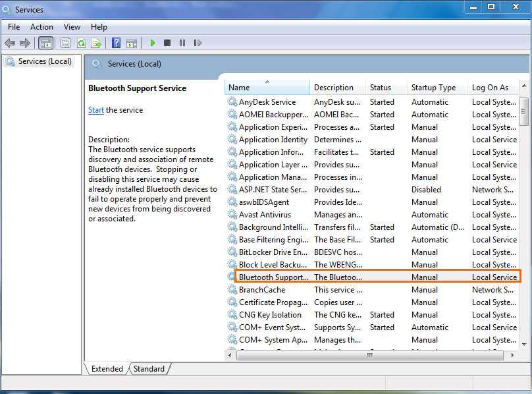Click the Export List toolbar icon
This screenshot has width=532, height=394.
click(x=96, y=43)
